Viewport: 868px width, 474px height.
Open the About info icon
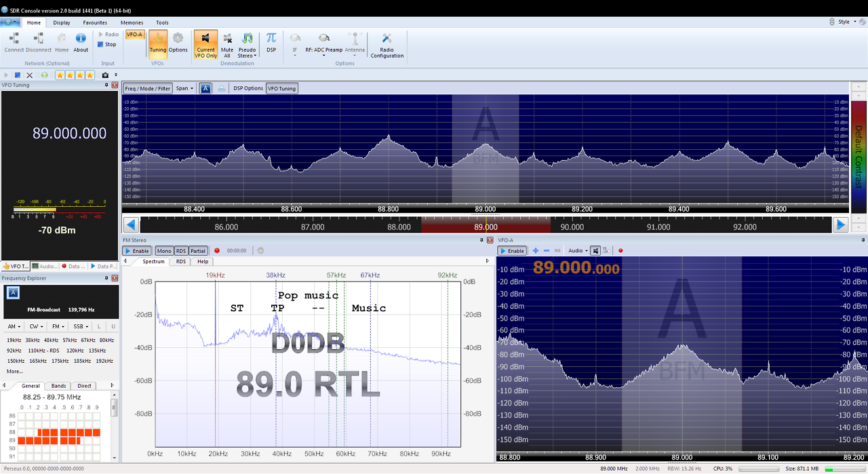(x=81, y=42)
